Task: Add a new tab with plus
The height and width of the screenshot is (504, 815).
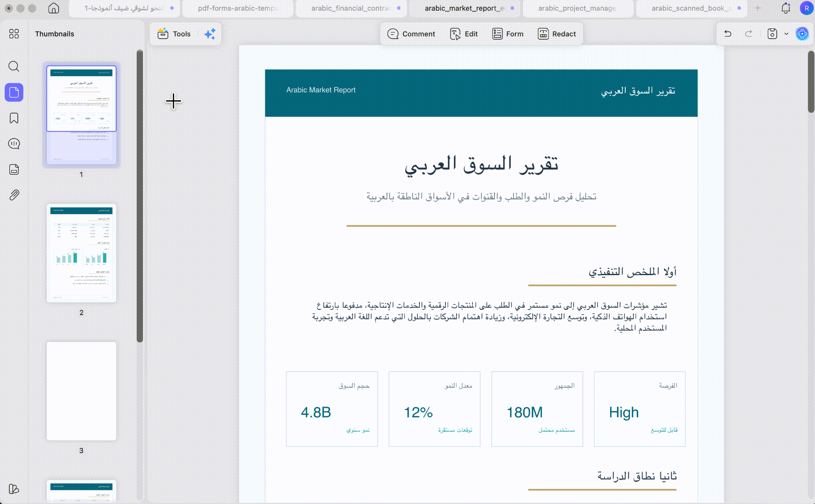Action: (x=758, y=8)
